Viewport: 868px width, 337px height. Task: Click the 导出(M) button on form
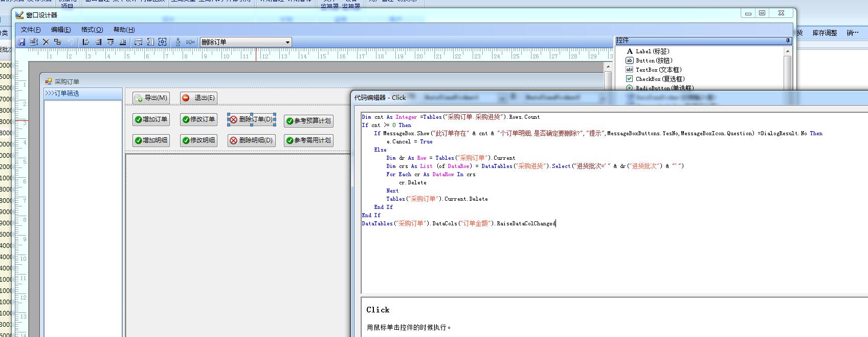[151, 98]
